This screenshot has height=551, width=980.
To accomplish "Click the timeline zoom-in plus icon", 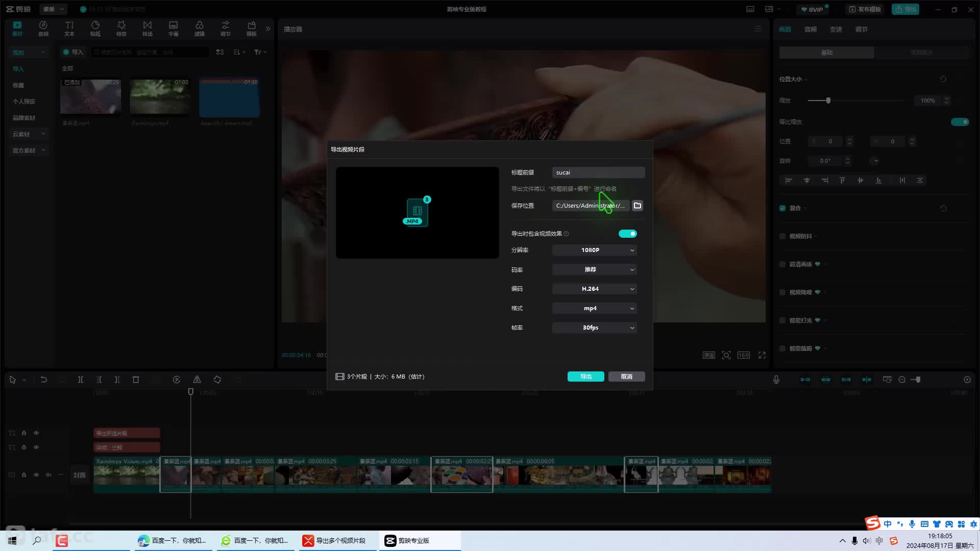I will point(967,380).
